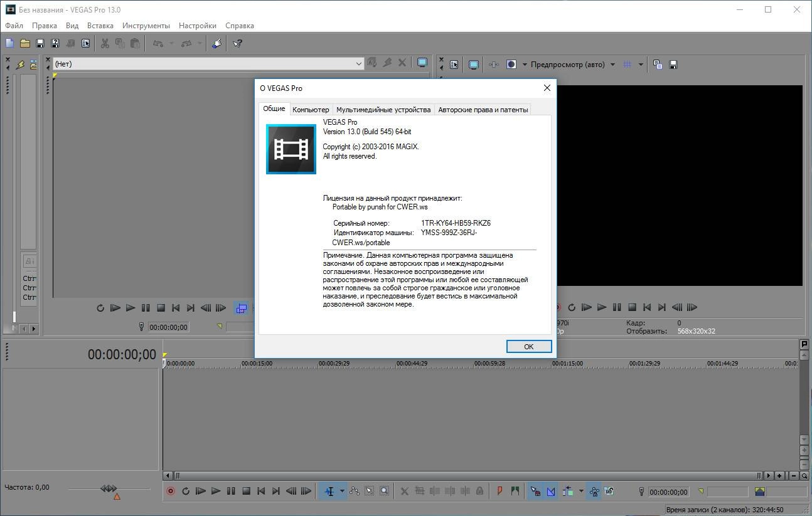Toggle Lock Envelopes to Events button
This screenshot has width=812, height=516.
coord(594,492)
